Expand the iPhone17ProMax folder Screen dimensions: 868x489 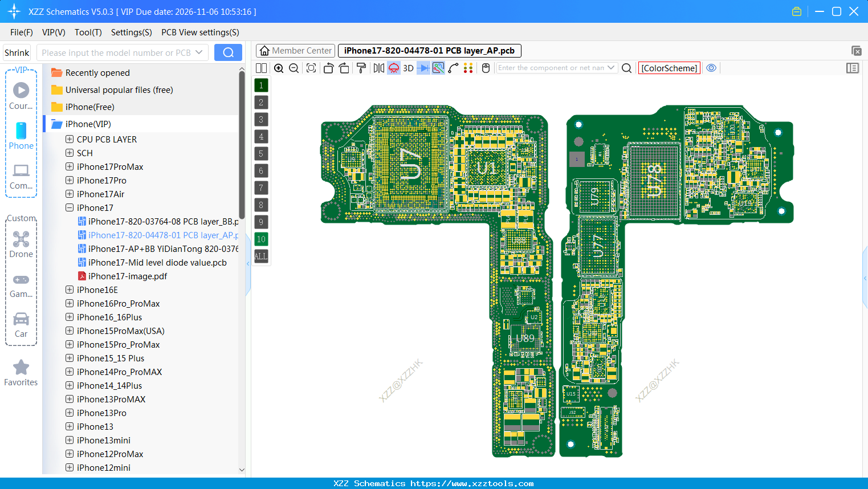click(x=70, y=166)
